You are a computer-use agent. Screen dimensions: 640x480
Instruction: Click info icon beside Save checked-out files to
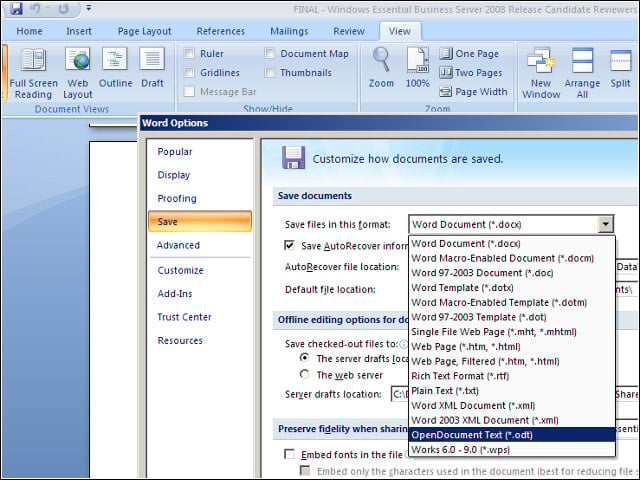(x=403, y=344)
